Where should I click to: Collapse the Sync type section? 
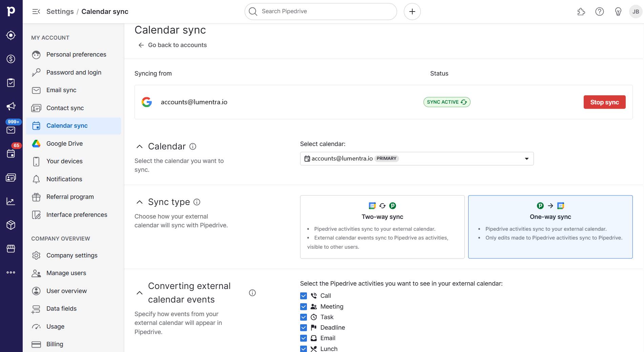click(x=139, y=201)
